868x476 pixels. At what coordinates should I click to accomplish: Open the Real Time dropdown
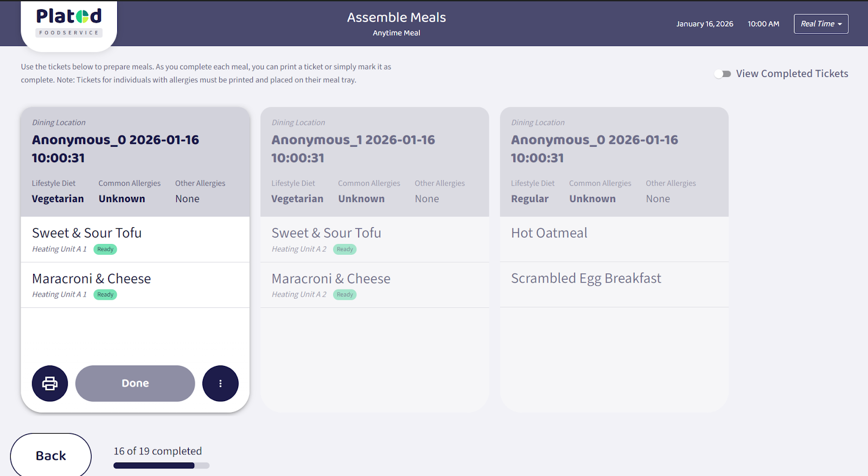(x=821, y=24)
